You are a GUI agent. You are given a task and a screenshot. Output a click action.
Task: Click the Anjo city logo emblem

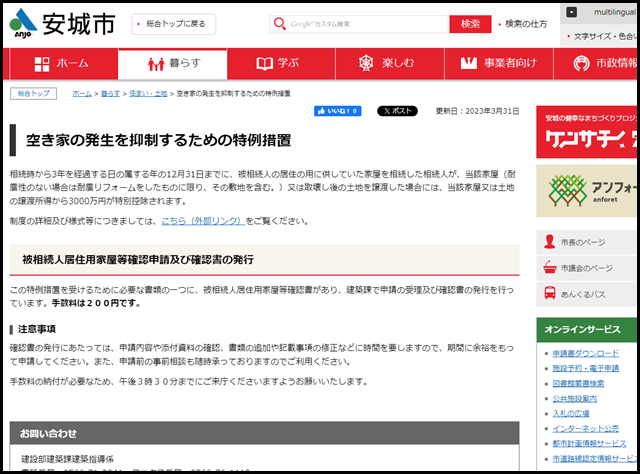(23, 23)
